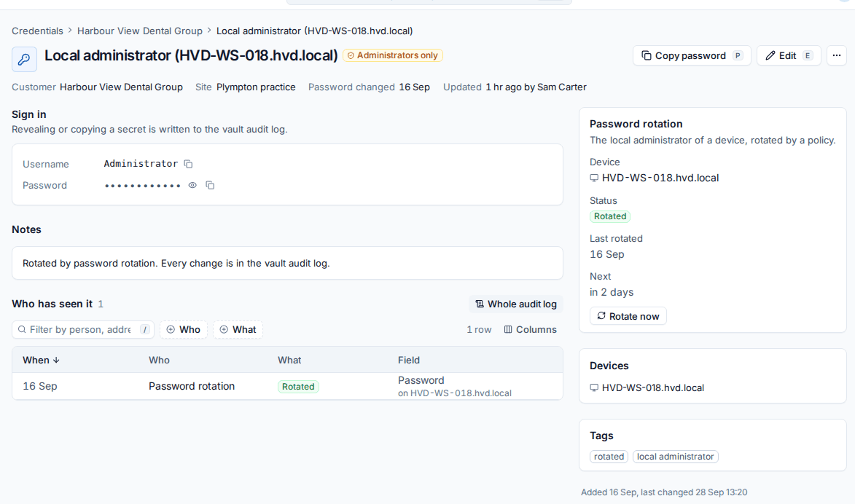Click the Password rotation cell in the Who column

pyautogui.click(x=192, y=386)
